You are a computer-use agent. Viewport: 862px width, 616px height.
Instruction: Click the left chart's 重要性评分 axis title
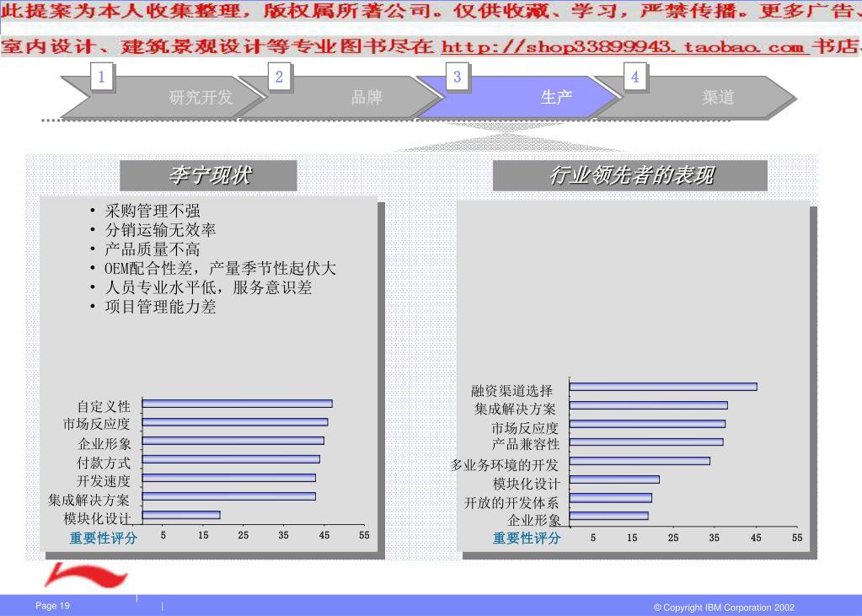point(104,538)
